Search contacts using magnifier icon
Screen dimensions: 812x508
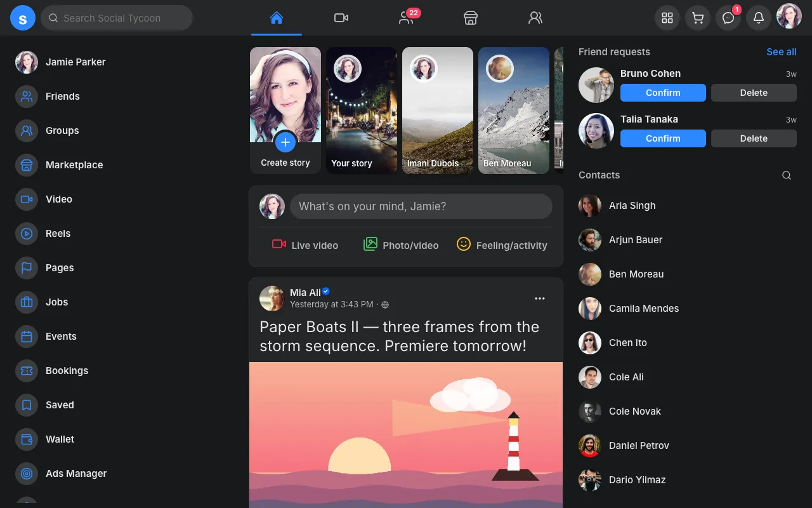[x=787, y=175]
